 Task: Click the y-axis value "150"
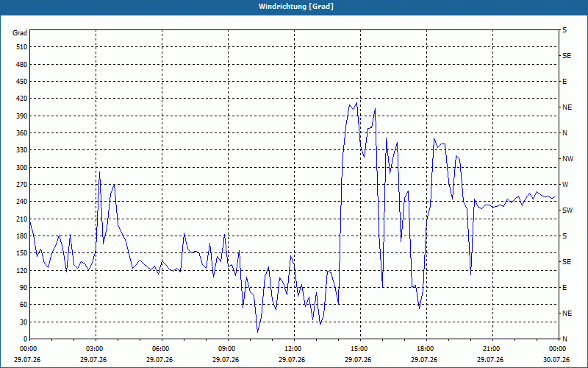22,253
